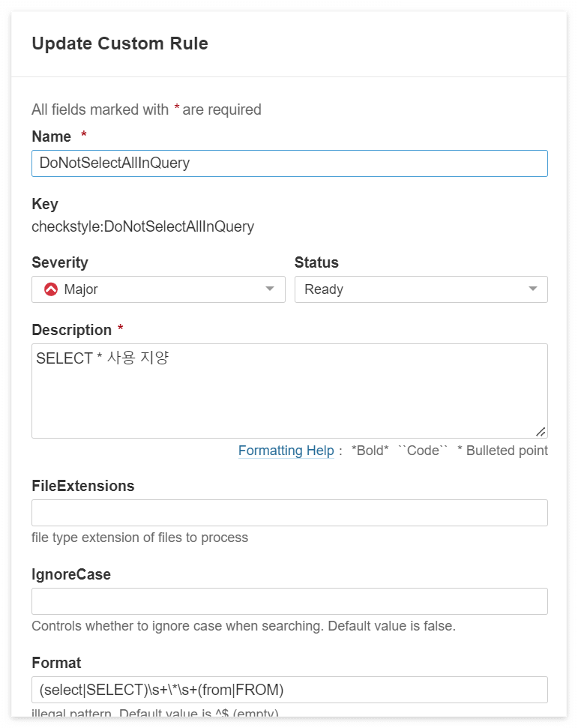Click the FileExtensions field label
This screenshot has width=578, height=728.
pos(83,486)
